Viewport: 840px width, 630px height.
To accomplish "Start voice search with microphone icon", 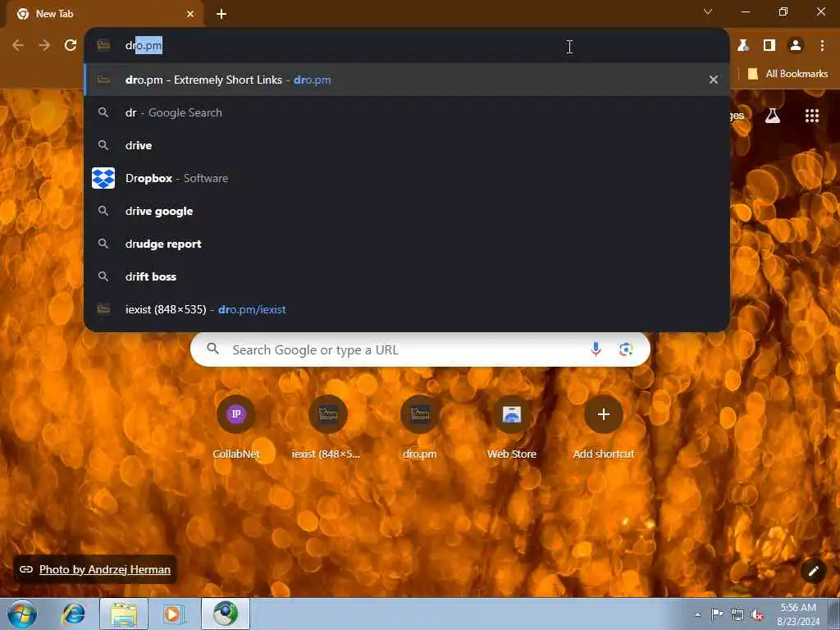I will point(596,349).
